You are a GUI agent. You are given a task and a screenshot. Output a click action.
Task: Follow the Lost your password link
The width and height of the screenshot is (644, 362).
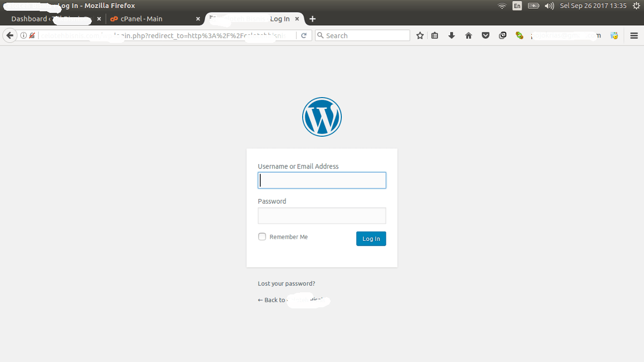[x=286, y=284]
